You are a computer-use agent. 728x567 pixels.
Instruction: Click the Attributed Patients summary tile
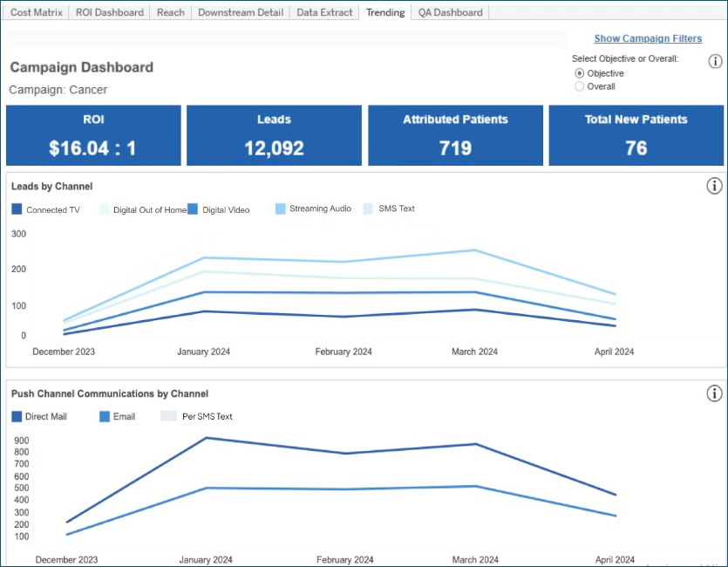pos(455,135)
